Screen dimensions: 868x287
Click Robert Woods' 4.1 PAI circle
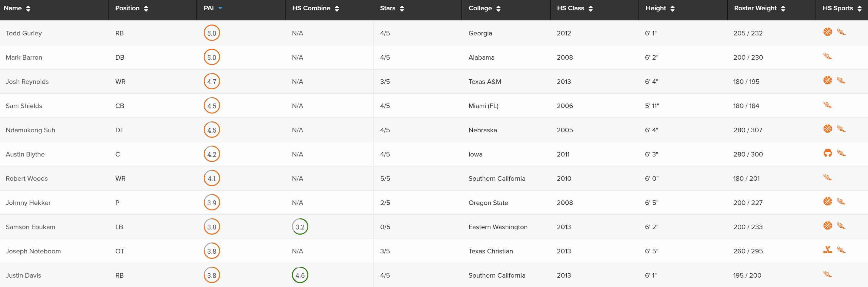point(212,178)
